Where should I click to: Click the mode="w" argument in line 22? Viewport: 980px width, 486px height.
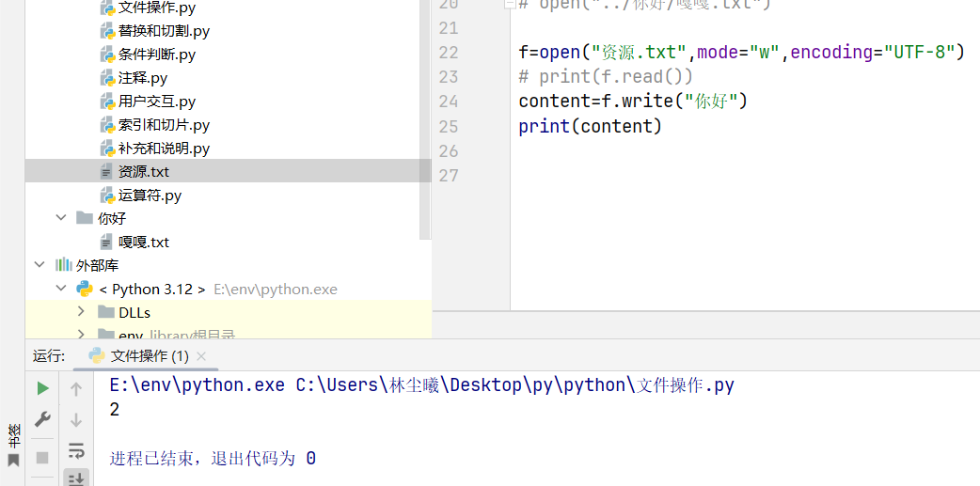(x=737, y=52)
